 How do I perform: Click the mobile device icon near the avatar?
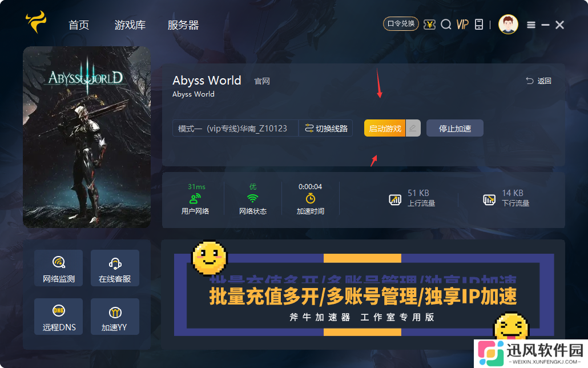click(478, 25)
